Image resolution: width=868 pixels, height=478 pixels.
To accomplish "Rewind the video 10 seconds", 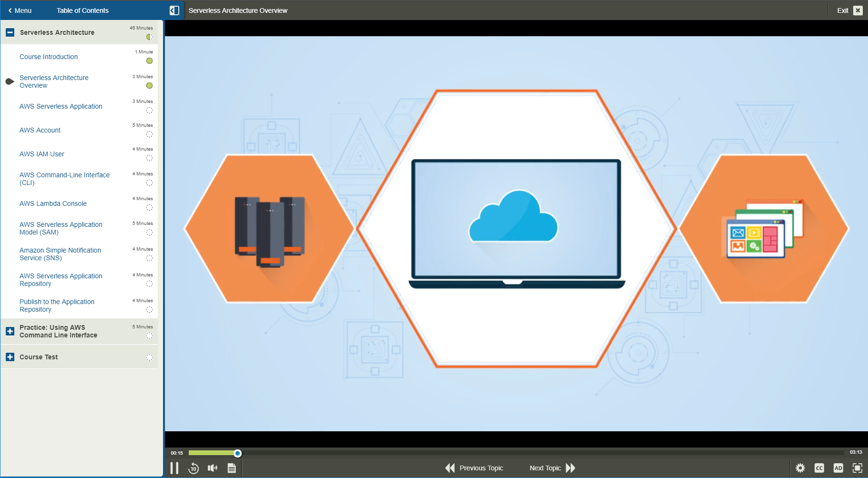I will click(194, 468).
